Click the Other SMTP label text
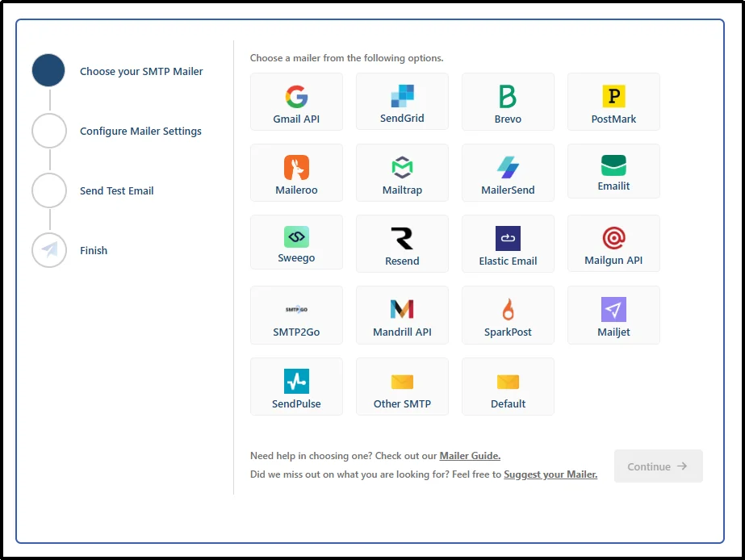Viewport: 745px width, 560px height. point(402,403)
